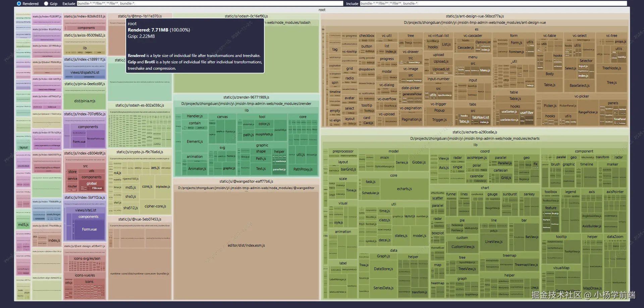Select the DataStore.js block

click(383, 269)
